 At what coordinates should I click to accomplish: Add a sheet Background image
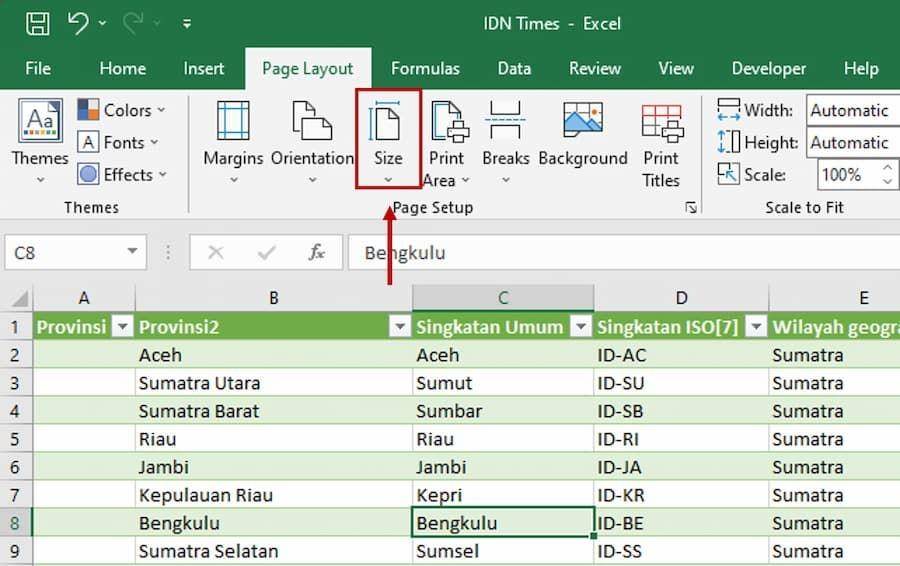point(583,135)
